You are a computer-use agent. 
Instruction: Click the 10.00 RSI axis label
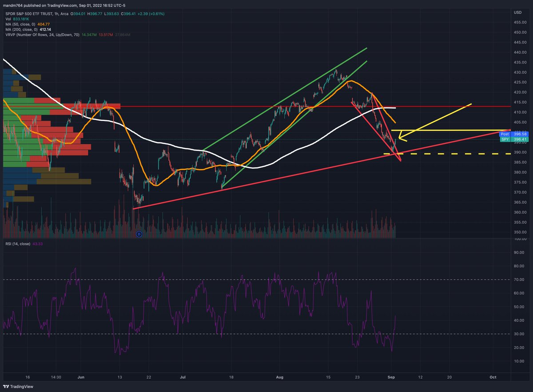click(518, 361)
